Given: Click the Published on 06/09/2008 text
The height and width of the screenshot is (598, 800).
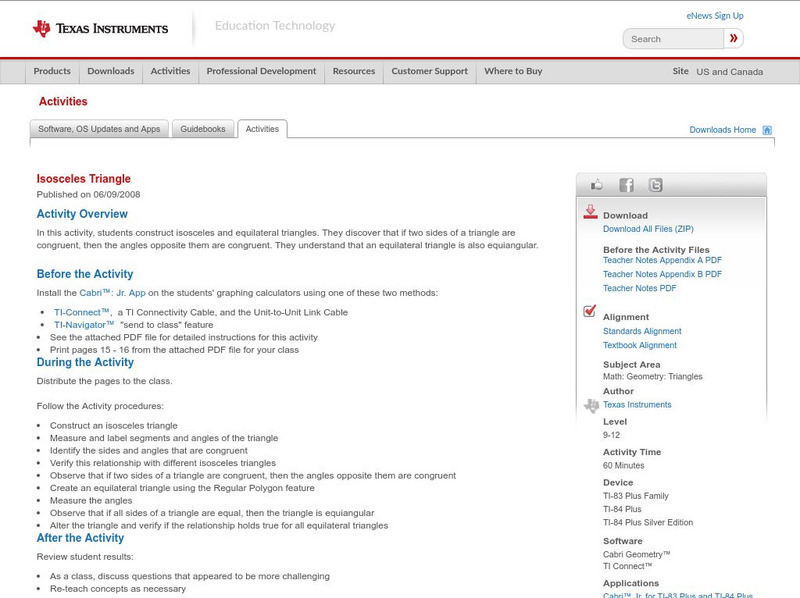Looking at the screenshot, I should [x=88, y=194].
